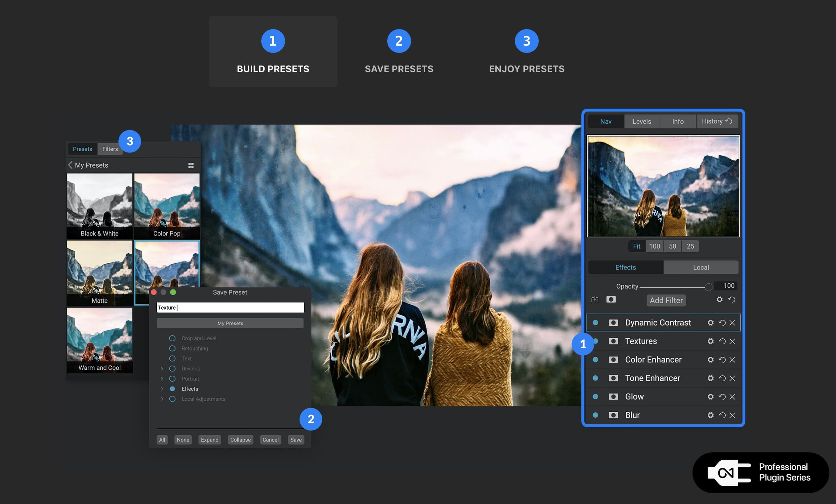Enable Text option in Save Preset
The width and height of the screenshot is (836, 504).
tap(172, 358)
